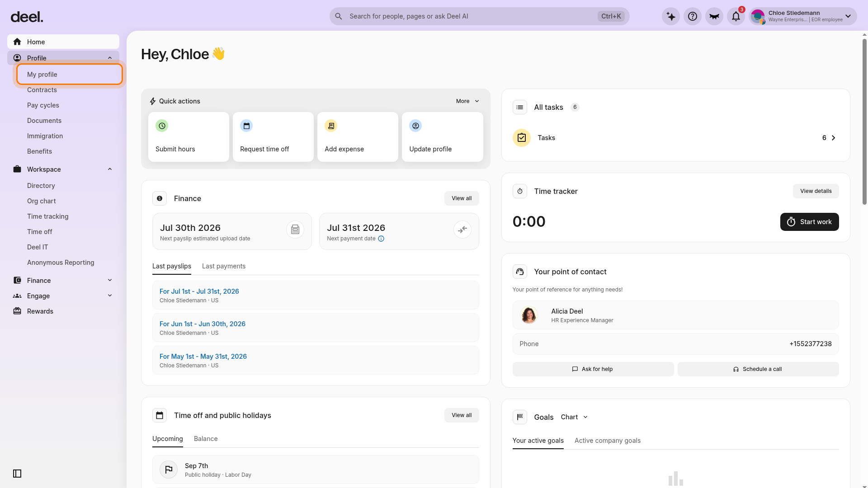The height and width of the screenshot is (488, 868).
Task: Collapse the sidebar panel icon
Action: coord(17,474)
